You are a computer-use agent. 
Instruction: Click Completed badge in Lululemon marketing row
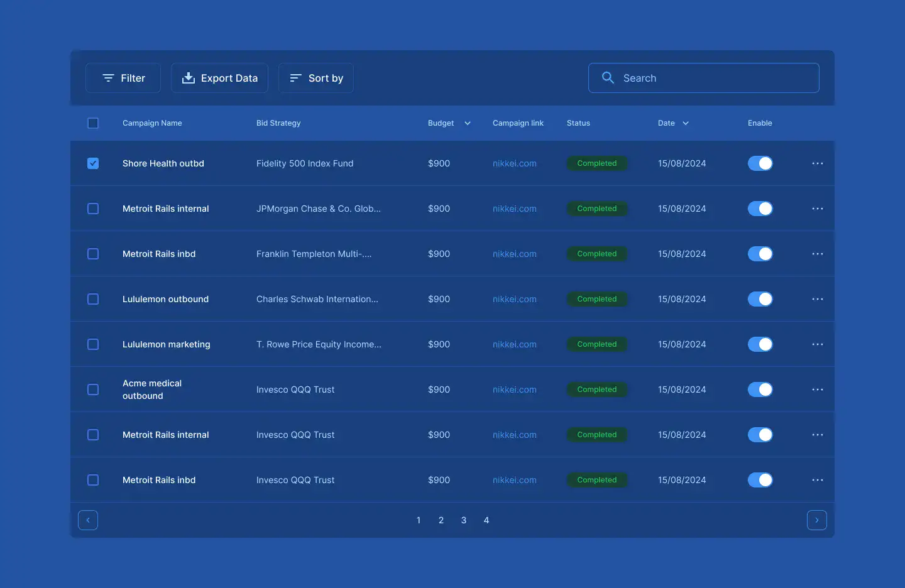tap(597, 344)
